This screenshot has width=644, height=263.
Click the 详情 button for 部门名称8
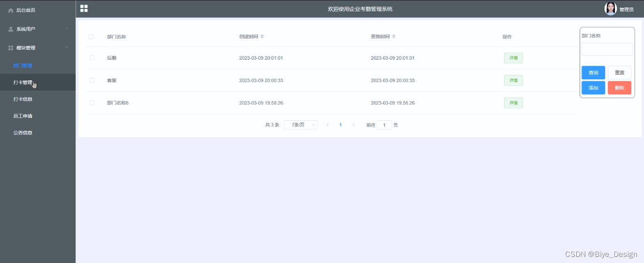click(x=513, y=103)
